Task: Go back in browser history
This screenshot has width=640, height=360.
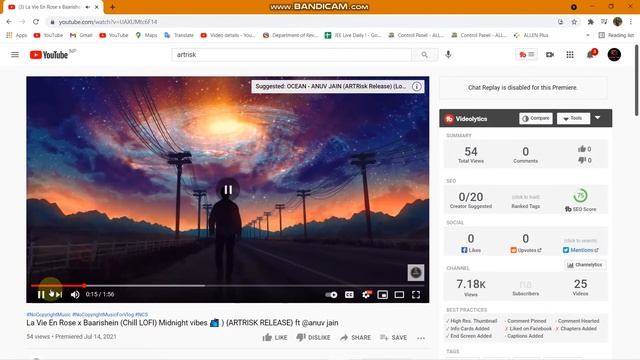Action: click(9, 22)
